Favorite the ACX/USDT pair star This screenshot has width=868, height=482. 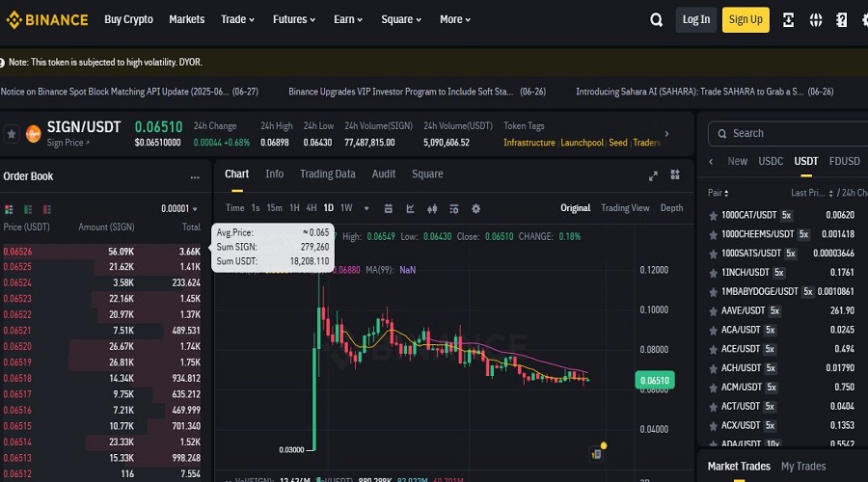tap(713, 426)
